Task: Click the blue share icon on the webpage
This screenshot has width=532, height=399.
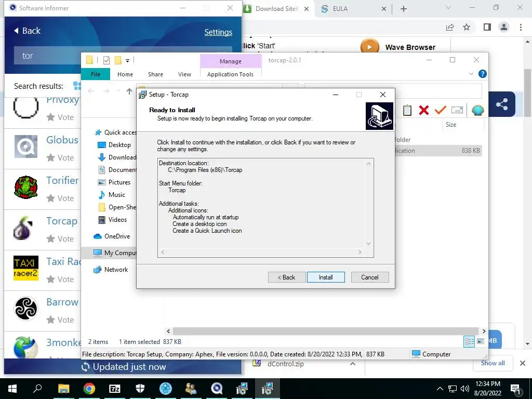Action: pos(502,104)
